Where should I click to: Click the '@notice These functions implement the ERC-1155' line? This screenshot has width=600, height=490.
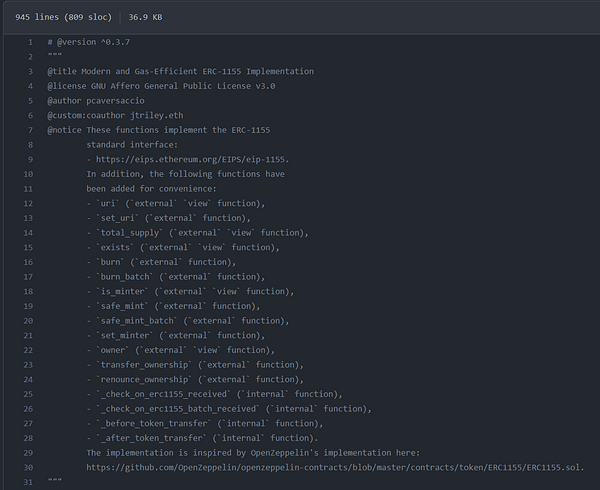point(159,130)
